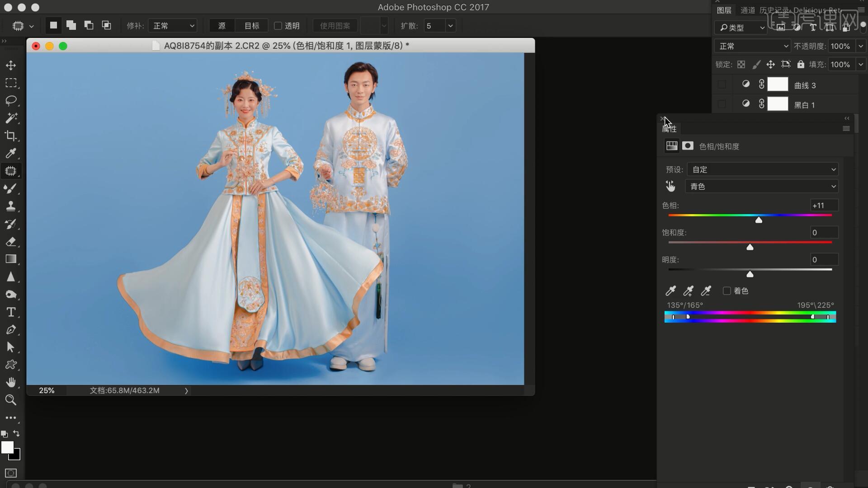The image size is (868, 488).
Task: Click the 色相 hue slider handle
Action: click(759, 220)
